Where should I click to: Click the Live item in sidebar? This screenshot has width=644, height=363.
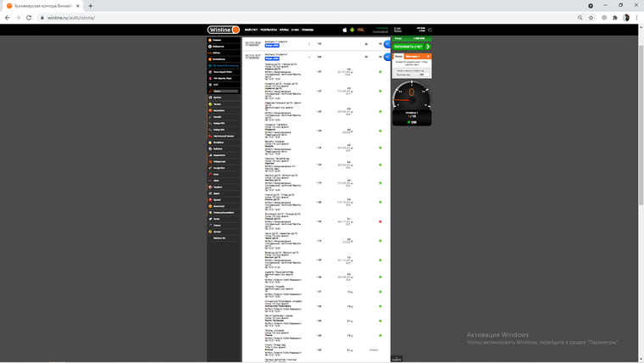click(224, 53)
